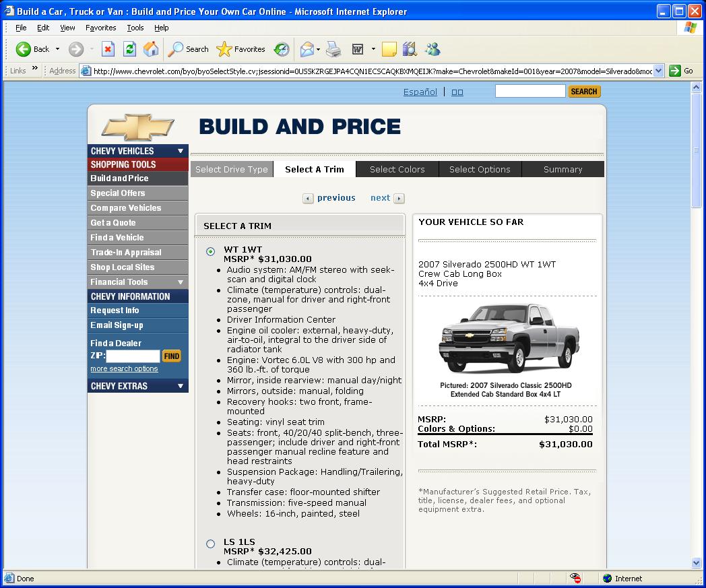Open the Edit button dropdown arrow
This screenshot has height=588, width=706.
click(373, 49)
